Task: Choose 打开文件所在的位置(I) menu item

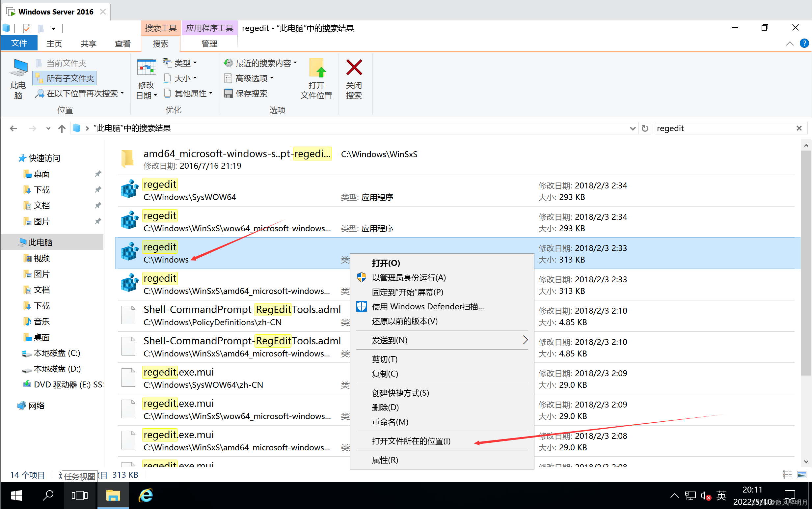Action: pyautogui.click(x=442, y=441)
